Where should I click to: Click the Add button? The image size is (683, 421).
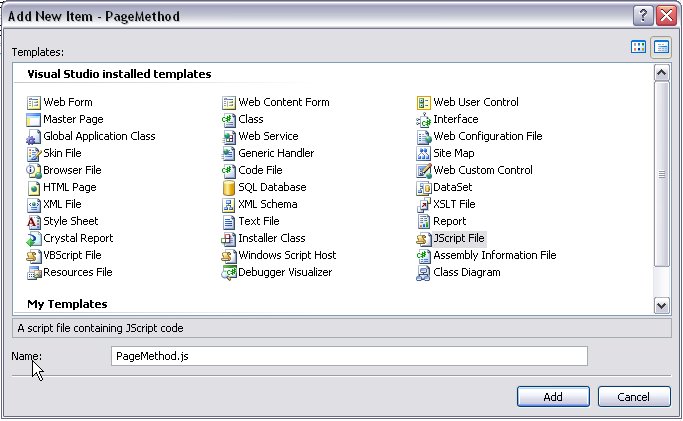553,397
